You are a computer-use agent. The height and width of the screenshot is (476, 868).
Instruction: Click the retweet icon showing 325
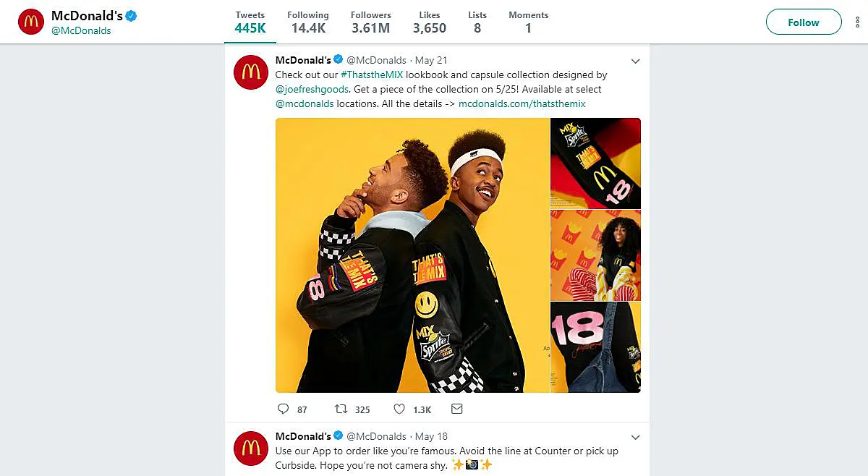click(340, 409)
